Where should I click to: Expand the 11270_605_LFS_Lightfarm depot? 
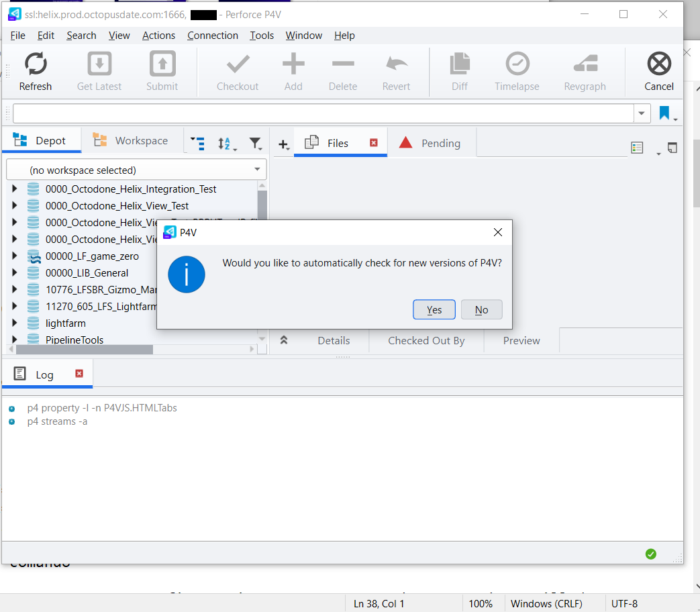pyautogui.click(x=14, y=306)
